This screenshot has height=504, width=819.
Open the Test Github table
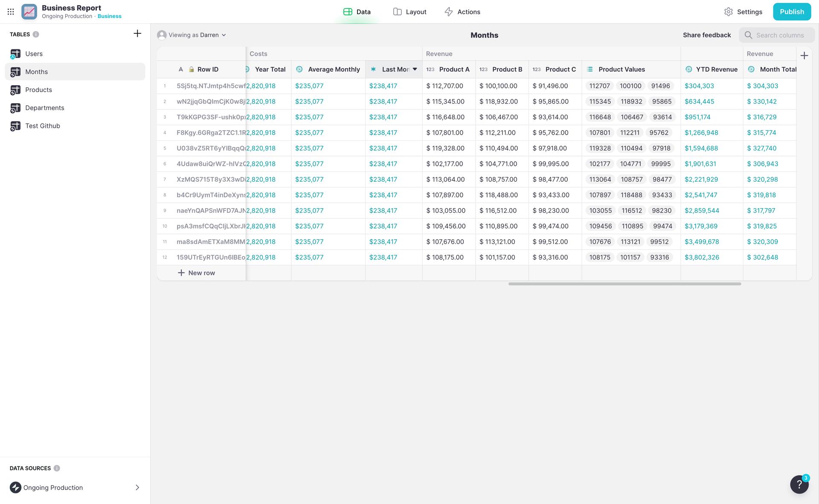[16, 126]
